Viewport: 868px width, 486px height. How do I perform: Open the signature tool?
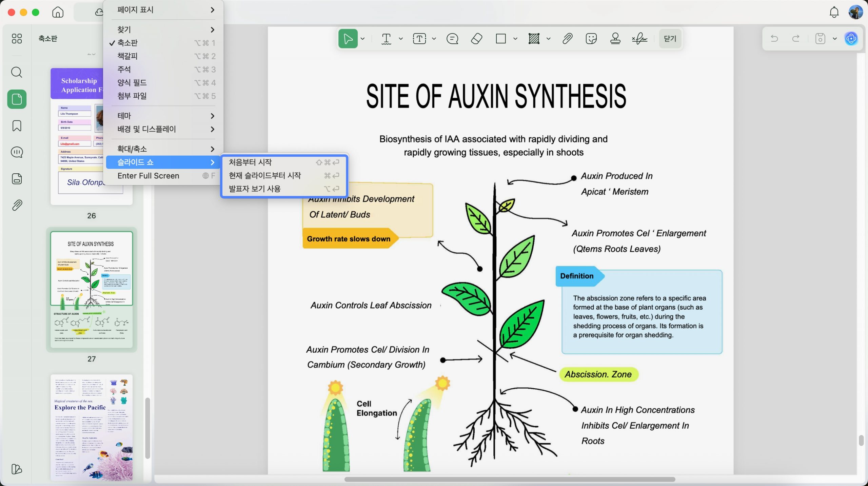(x=639, y=39)
